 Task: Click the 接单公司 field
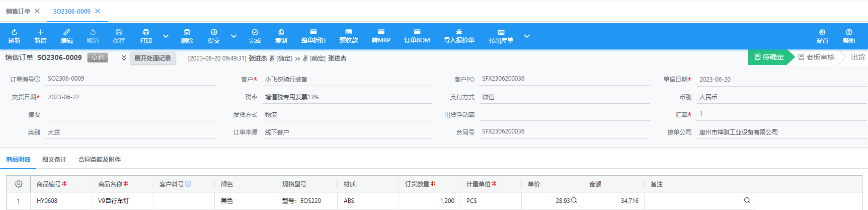781,132
